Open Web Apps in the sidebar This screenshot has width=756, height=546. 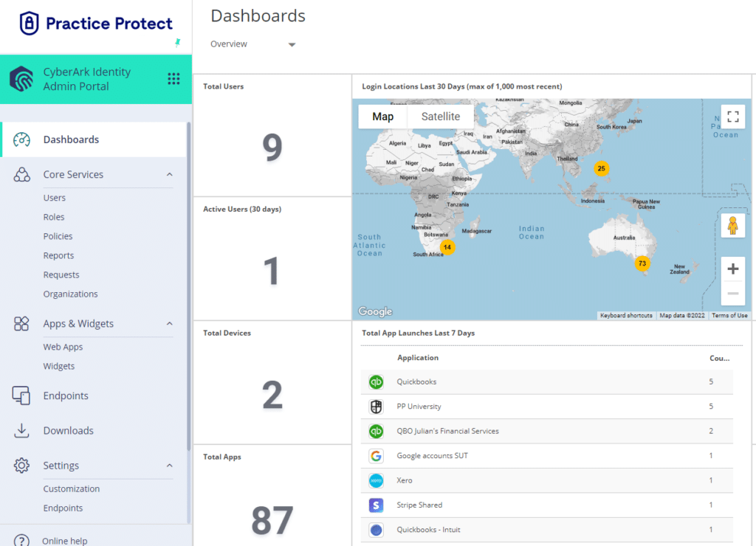pos(63,347)
